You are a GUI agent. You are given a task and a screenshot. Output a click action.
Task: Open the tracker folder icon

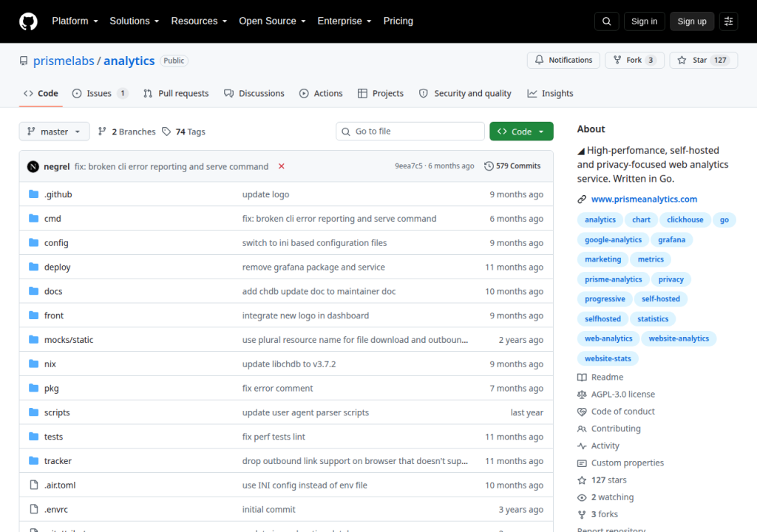pyautogui.click(x=33, y=460)
